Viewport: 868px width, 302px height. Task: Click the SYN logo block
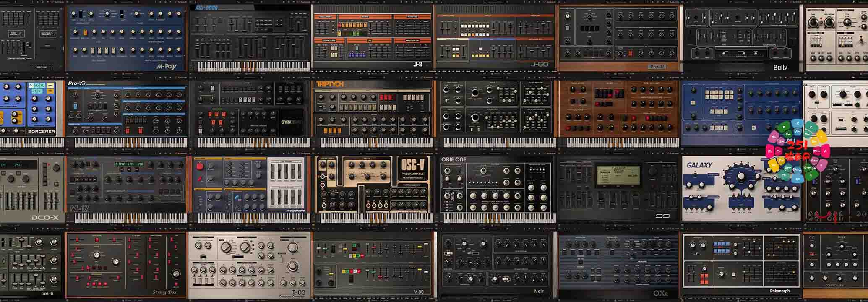292,122
